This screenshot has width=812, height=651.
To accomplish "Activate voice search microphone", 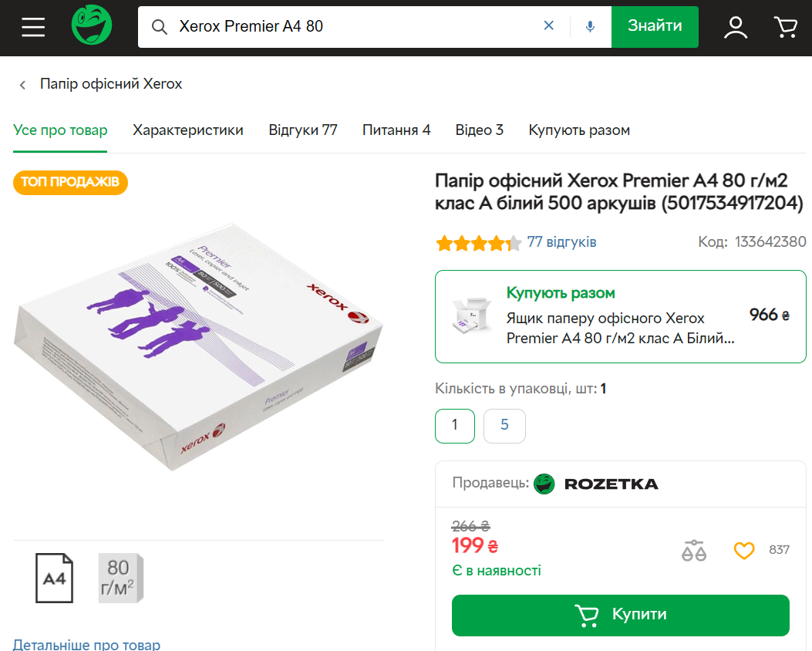I will [590, 26].
